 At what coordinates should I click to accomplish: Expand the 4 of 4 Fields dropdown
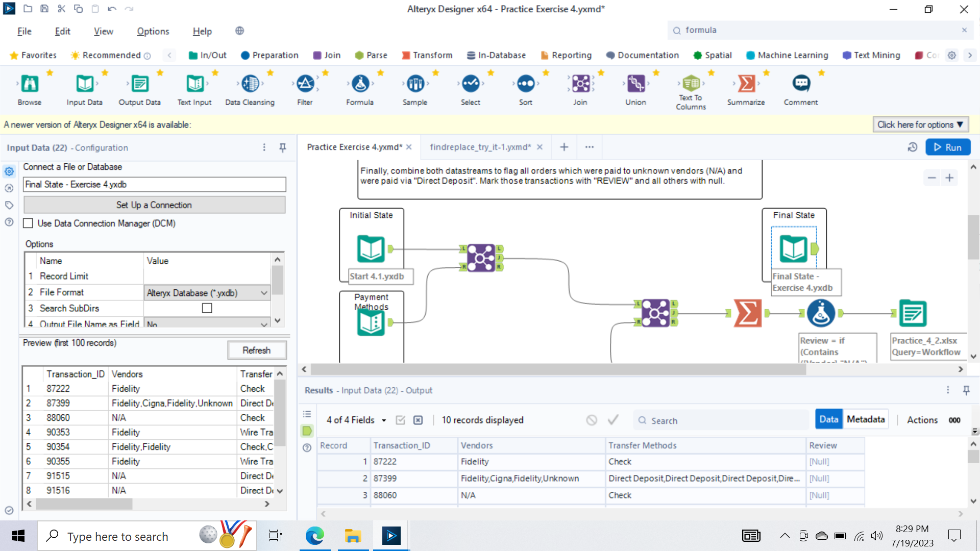click(x=383, y=420)
